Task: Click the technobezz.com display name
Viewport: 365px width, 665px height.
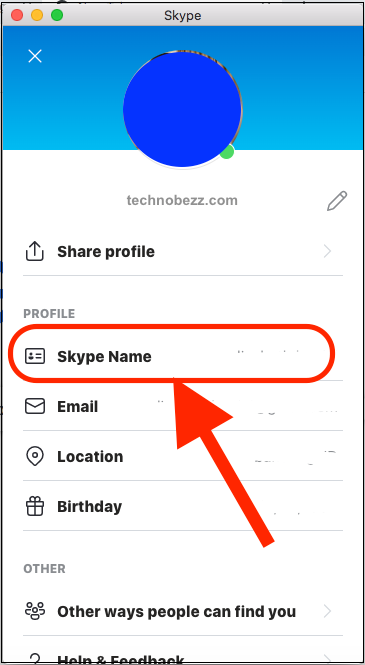Action: pos(182,200)
